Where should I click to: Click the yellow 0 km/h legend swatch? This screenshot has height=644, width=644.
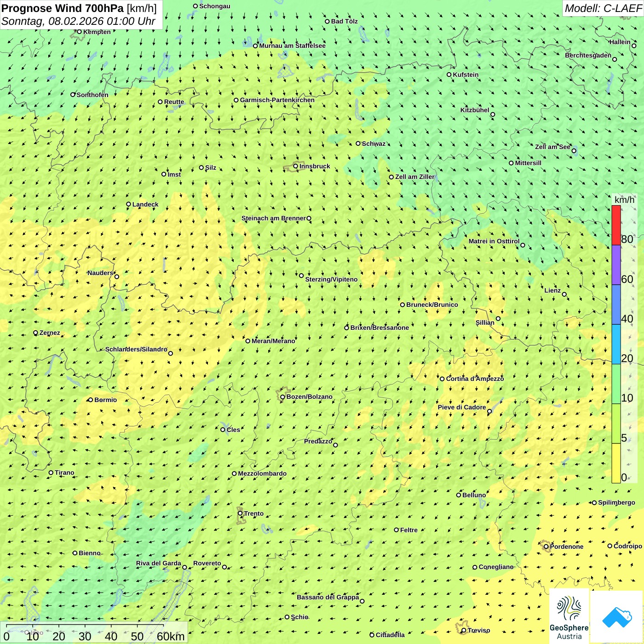(616, 463)
